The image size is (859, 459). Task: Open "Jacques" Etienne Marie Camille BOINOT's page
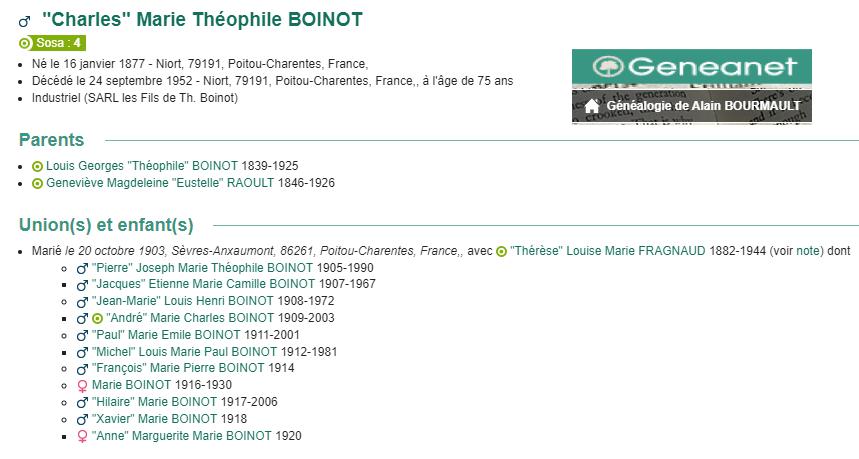tap(203, 284)
